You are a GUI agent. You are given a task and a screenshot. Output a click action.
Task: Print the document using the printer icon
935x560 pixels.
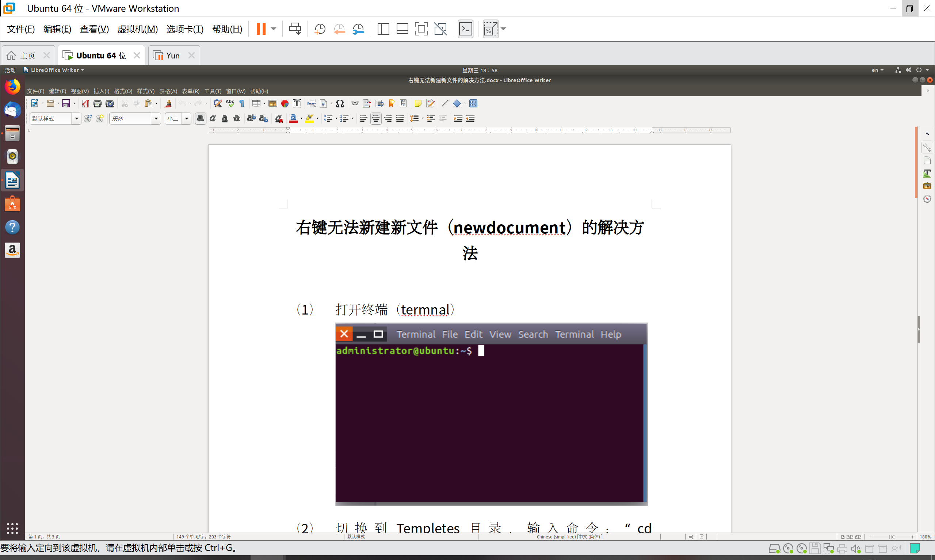97,103
